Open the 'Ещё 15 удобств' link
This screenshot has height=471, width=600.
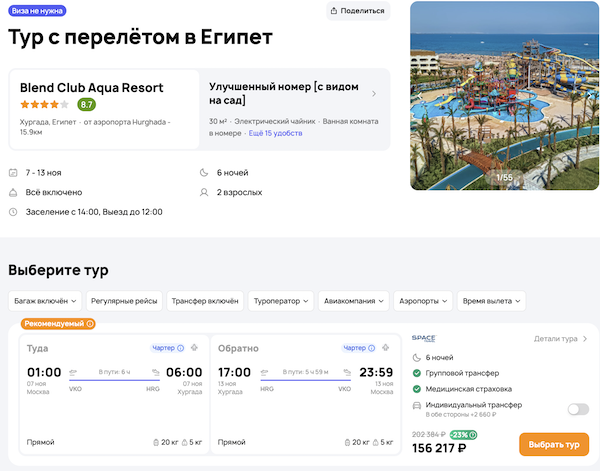(275, 133)
